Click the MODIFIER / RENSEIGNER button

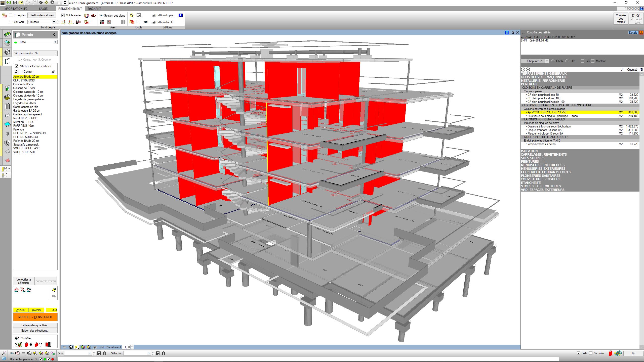[35, 317]
